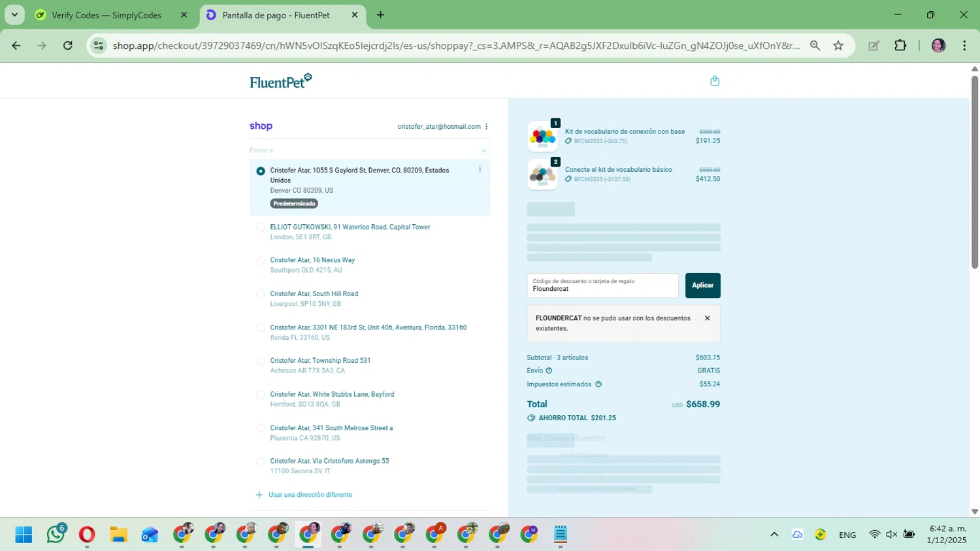The width and height of the screenshot is (980, 551).
Task: Open clock and date 6:42 a. m.
Action: coord(947,535)
